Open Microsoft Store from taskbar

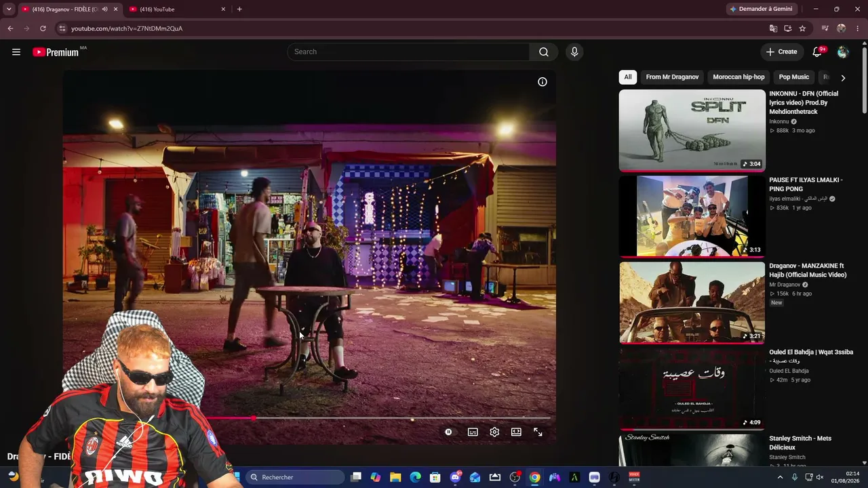tap(435, 477)
